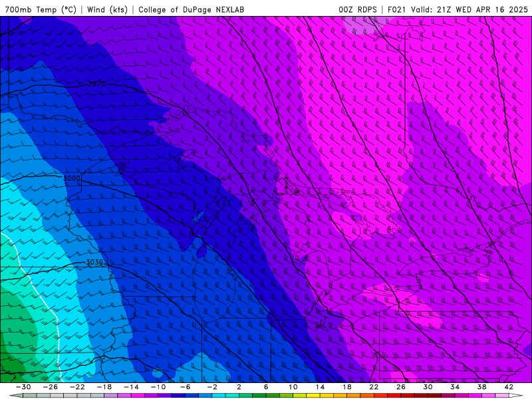Image resolution: width=532 pixels, height=399 pixels.
Task: Click the −22 colorbar scale label
Action: 77,387
